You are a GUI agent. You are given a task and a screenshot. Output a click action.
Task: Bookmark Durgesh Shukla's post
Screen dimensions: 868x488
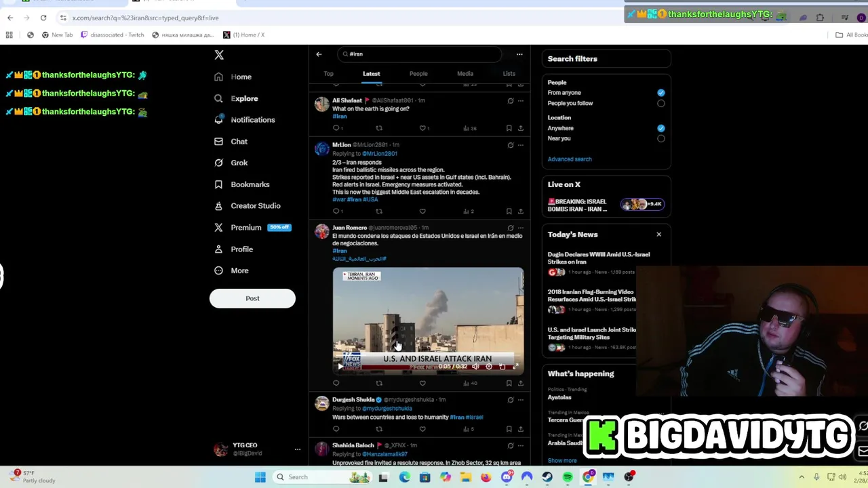(509, 428)
